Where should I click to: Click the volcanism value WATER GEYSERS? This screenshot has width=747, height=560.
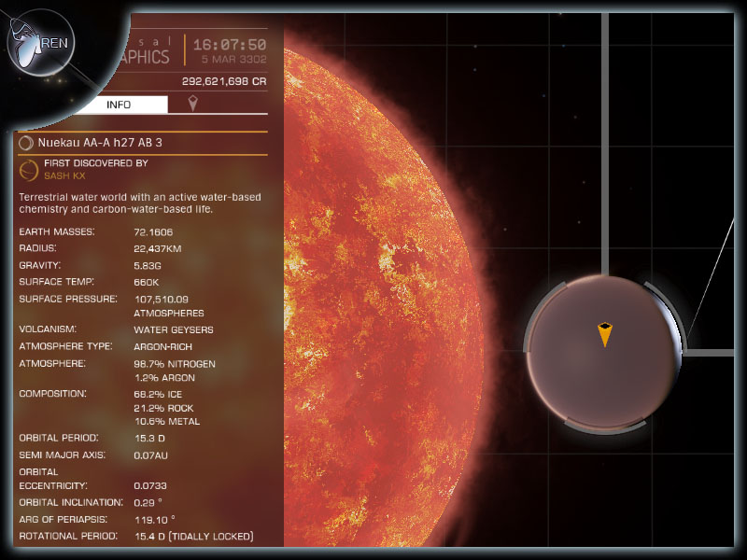[x=174, y=330]
